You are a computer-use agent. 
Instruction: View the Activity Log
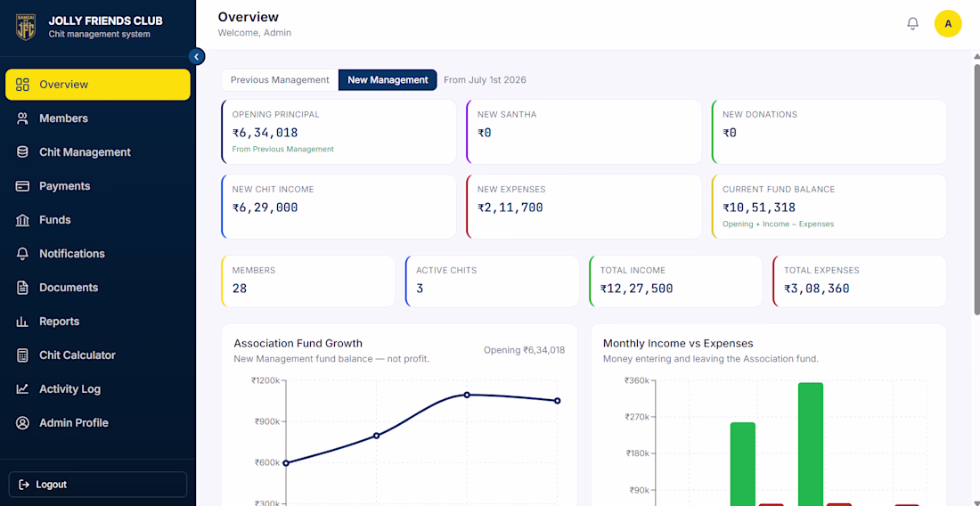coord(98,388)
